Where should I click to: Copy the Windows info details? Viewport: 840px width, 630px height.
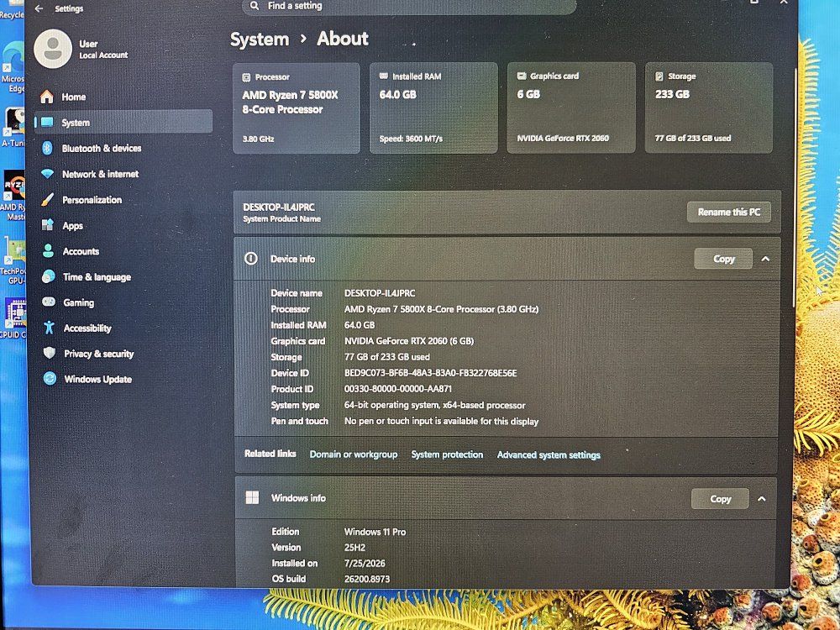(x=720, y=499)
